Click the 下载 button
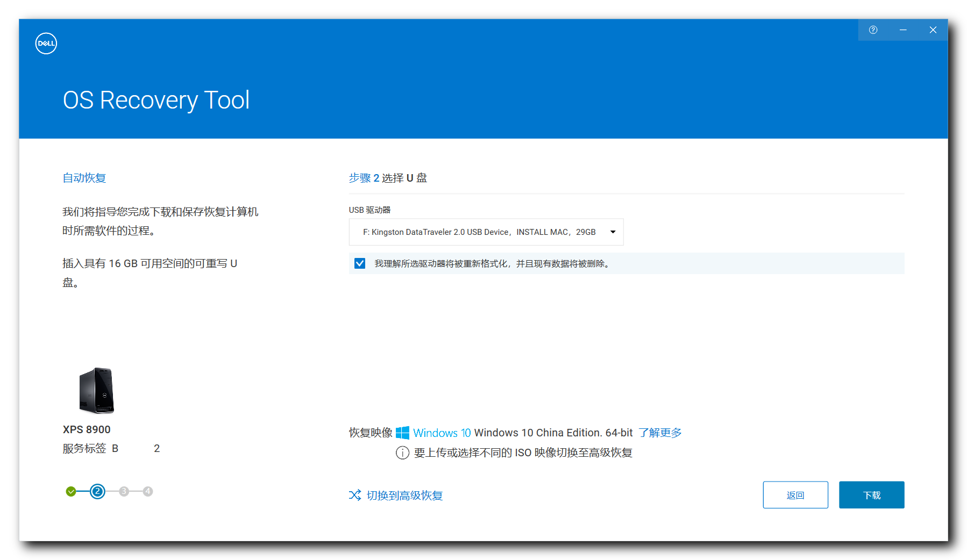 pos(872,495)
